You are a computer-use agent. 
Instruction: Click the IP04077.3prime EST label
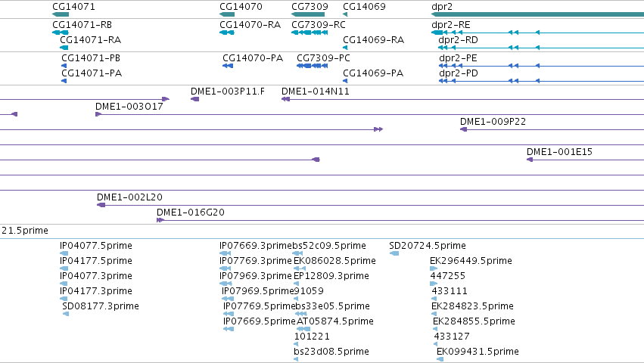pyautogui.click(x=96, y=276)
